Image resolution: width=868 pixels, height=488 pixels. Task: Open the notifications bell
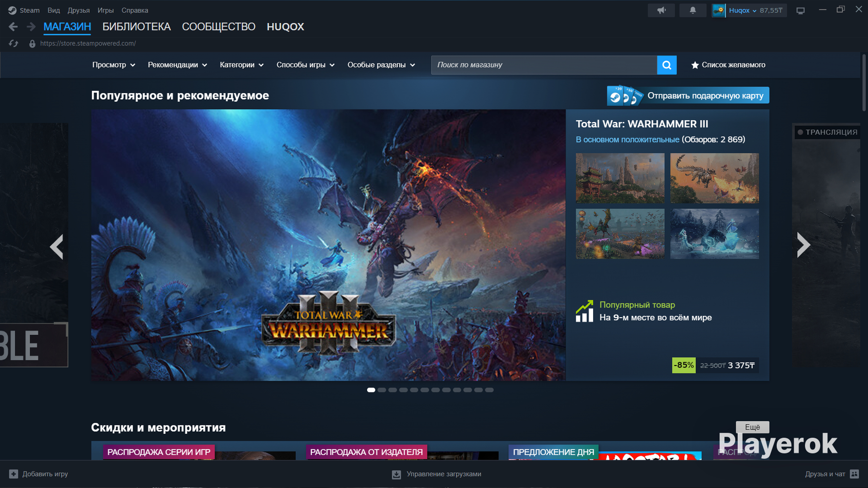693,10
